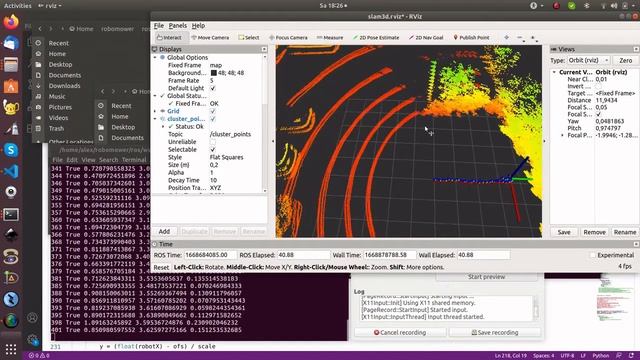Viewport: 640px width, 360px height.
Task: Show Applications grid in the dock
Action: coord(11,349)
